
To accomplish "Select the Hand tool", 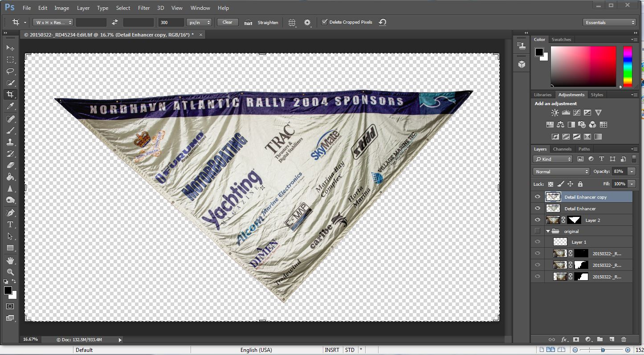I will tap(10, 261).
